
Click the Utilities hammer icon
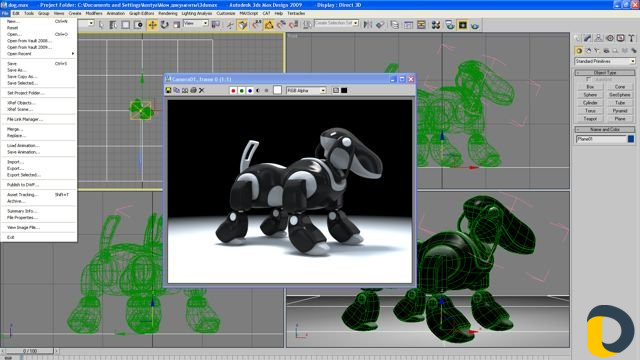(x=631, y=38)
